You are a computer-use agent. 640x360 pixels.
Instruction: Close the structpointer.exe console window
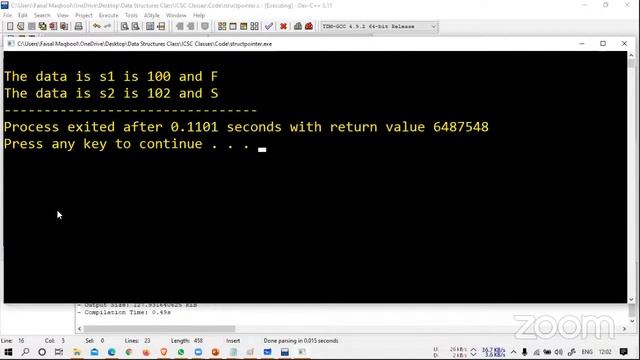(624, 43)
